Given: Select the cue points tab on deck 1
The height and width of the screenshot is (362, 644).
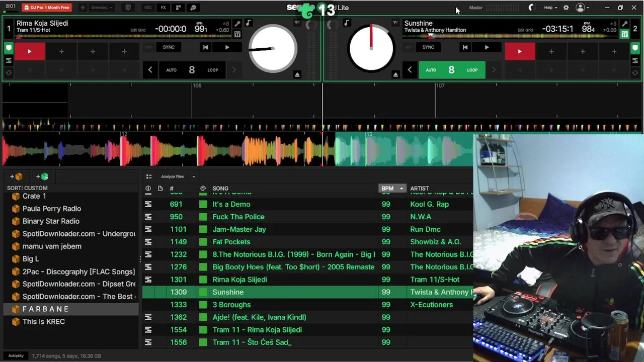Looking at the screenshot, I should [x=9, y=48].
